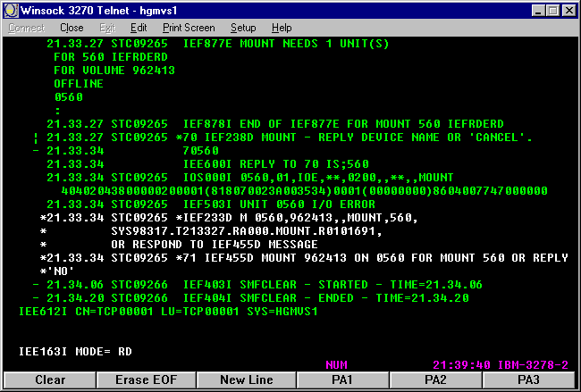Close the window with the X button
Screen dimensions: 581x392
[567, 11]
